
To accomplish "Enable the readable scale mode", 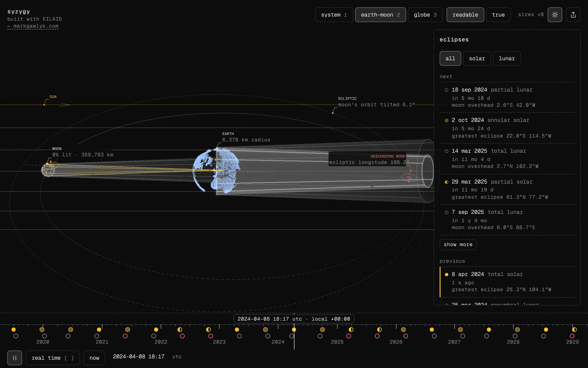I will pos(465,14).
